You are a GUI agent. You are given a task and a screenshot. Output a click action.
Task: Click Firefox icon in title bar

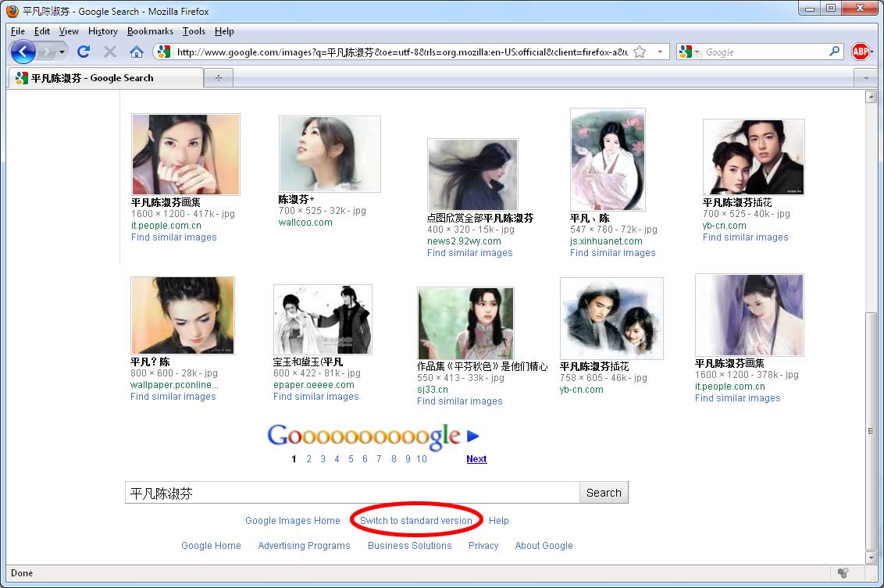click(x=12, y=11)
